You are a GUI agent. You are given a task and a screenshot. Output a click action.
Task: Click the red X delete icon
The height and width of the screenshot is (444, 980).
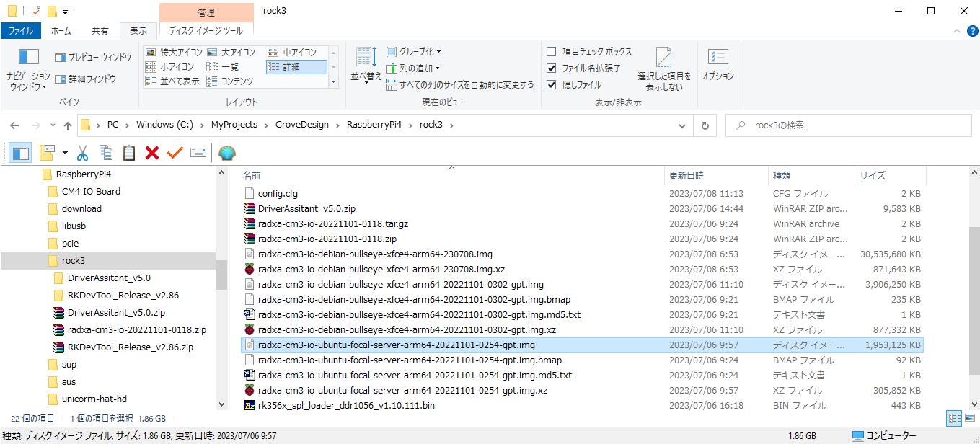tap(152, 153)
